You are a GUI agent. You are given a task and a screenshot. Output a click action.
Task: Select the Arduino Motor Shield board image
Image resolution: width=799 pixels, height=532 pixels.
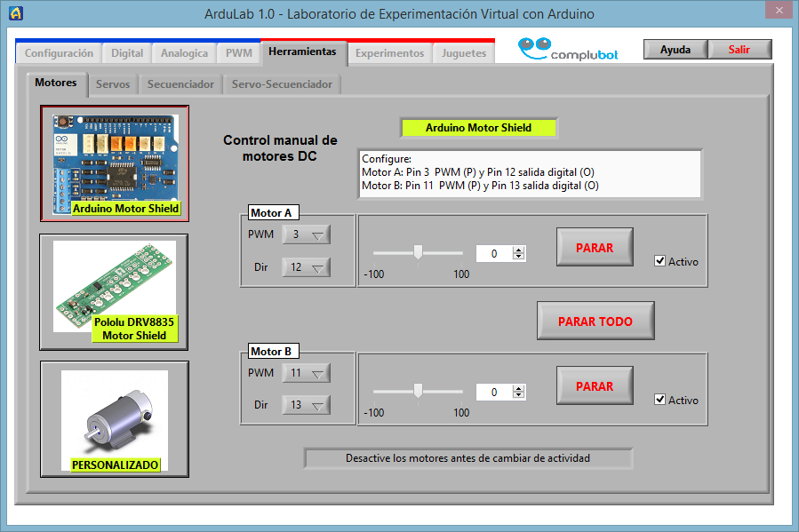[x=115, y=163]
